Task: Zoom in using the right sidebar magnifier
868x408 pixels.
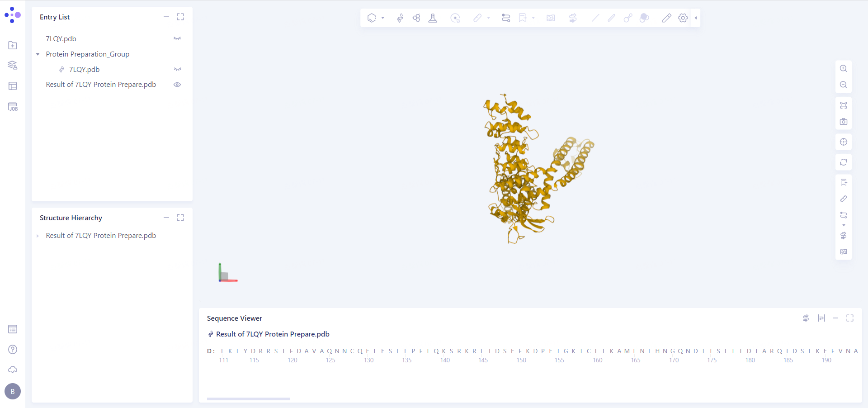Action: 844,68
